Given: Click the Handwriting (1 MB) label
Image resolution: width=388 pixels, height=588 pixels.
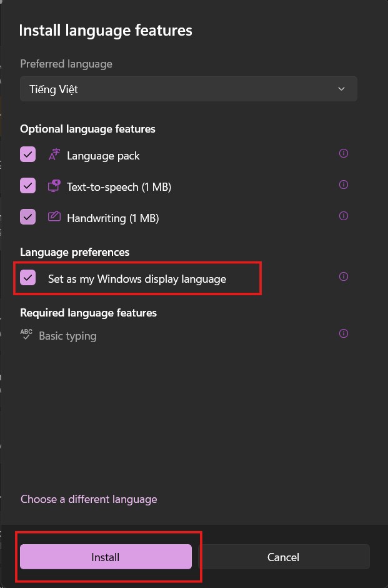Looking at the screenshot, I should [x=113, y=218].
